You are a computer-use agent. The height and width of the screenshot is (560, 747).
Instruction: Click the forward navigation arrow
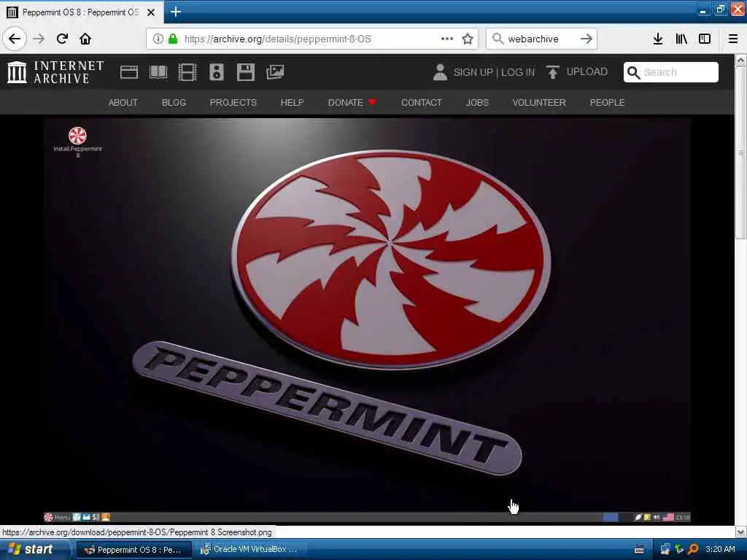click(x=39, y=39)
